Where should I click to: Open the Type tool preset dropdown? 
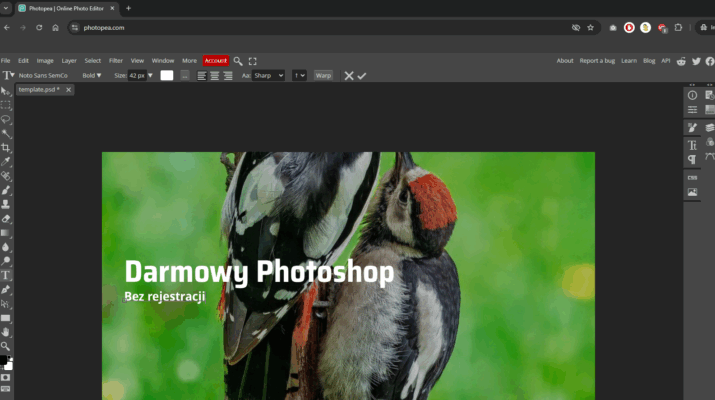pyautogui.click(x=8, y=76)
